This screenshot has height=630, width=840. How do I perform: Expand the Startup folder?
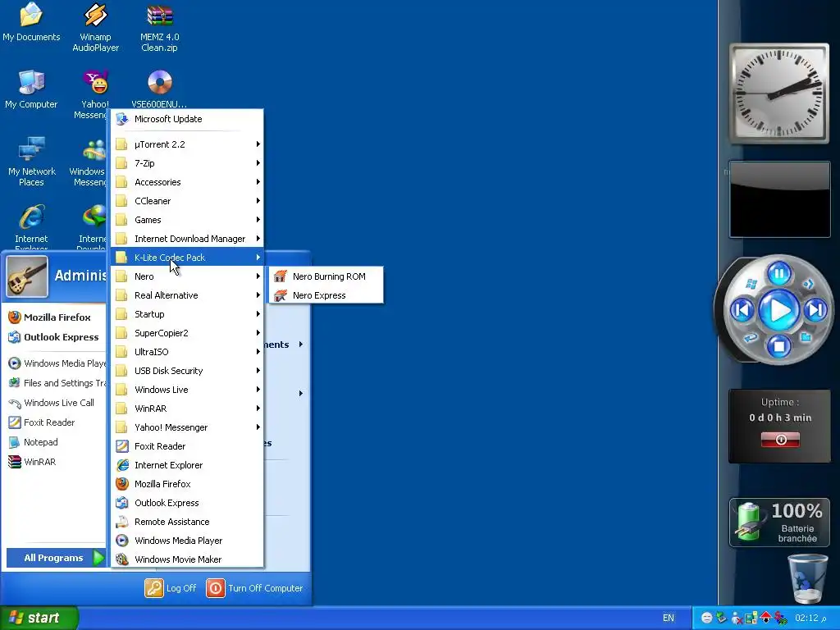click(188, 314)
